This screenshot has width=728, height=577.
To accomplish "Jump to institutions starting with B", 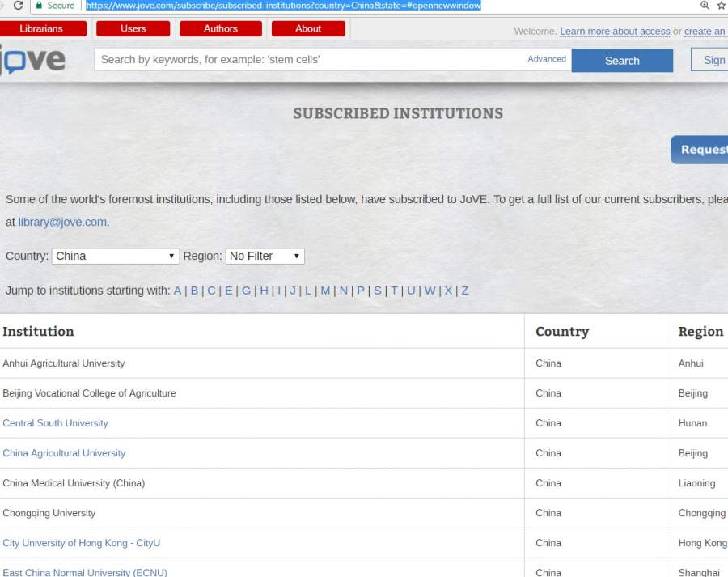I will (194, 291).
